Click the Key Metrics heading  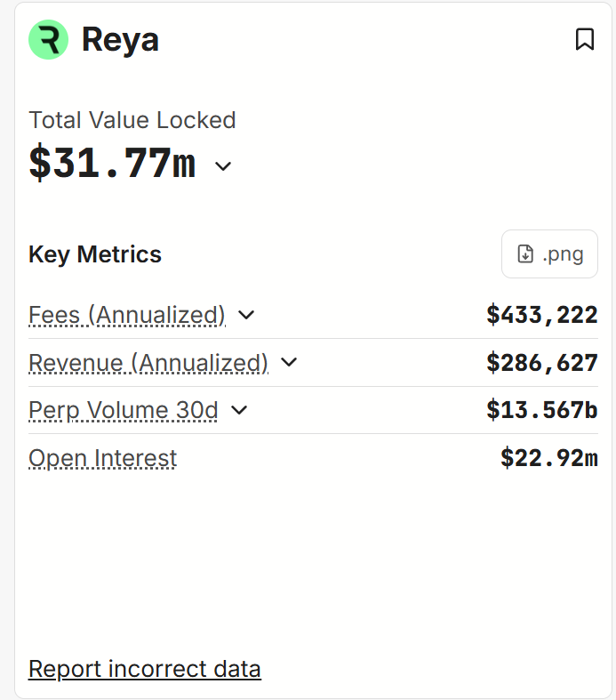tap(95, 254)
